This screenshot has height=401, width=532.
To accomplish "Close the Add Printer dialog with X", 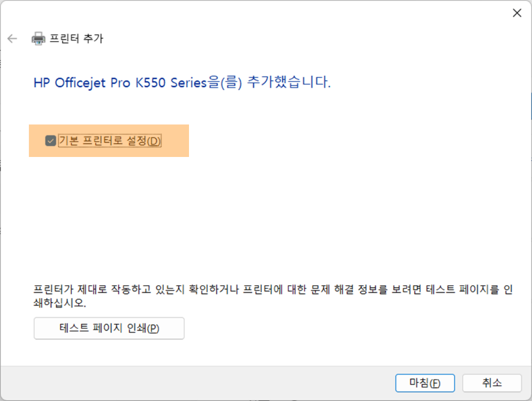I will click(x=517, y=13).
